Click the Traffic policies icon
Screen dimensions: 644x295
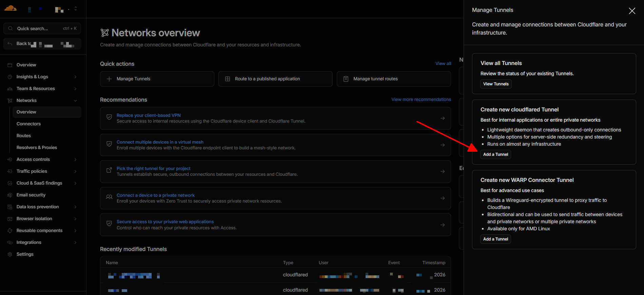[x=10, y=171]
